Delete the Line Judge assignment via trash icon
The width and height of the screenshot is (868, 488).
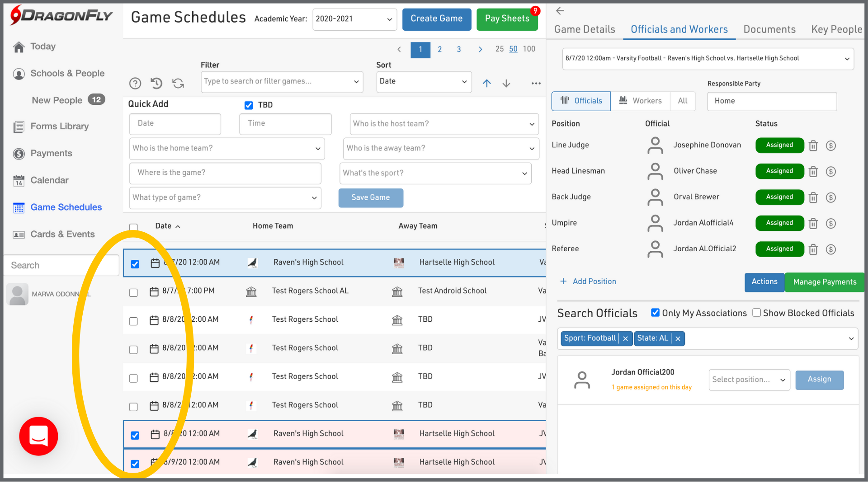(813, 145)
